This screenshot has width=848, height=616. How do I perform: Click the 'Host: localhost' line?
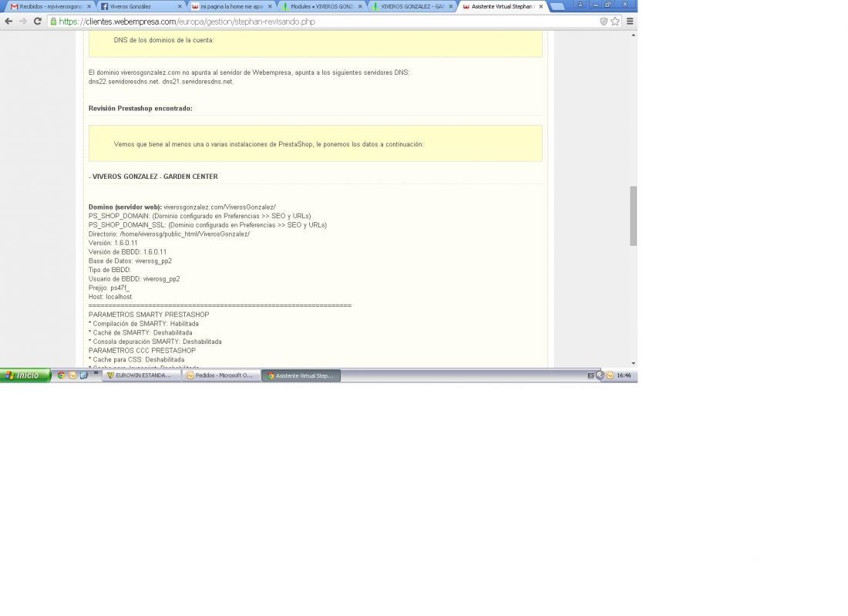110,297
